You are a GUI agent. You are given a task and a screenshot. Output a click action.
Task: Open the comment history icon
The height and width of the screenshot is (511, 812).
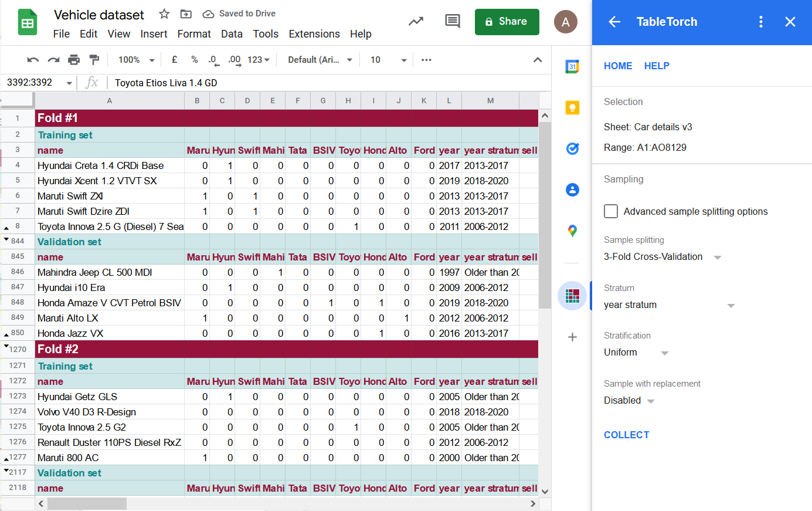452,22
